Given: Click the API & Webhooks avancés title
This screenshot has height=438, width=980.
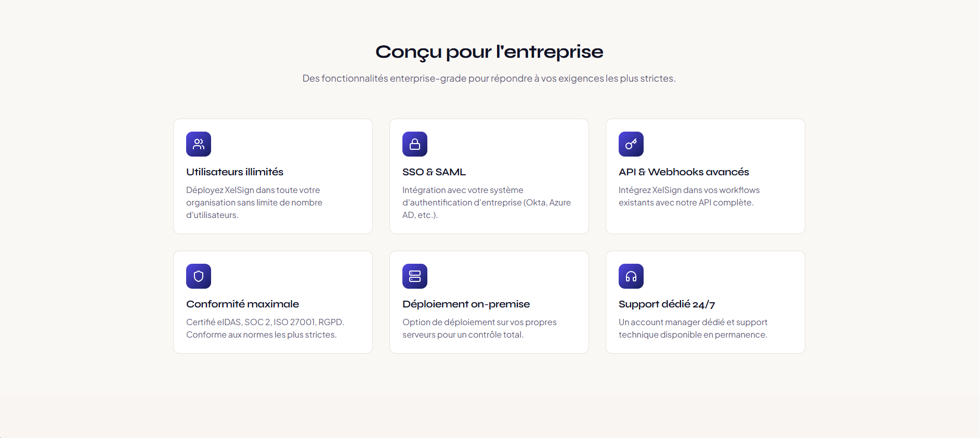Looking at the screenshot, I should pyautogui.click(x=684, y=172).
